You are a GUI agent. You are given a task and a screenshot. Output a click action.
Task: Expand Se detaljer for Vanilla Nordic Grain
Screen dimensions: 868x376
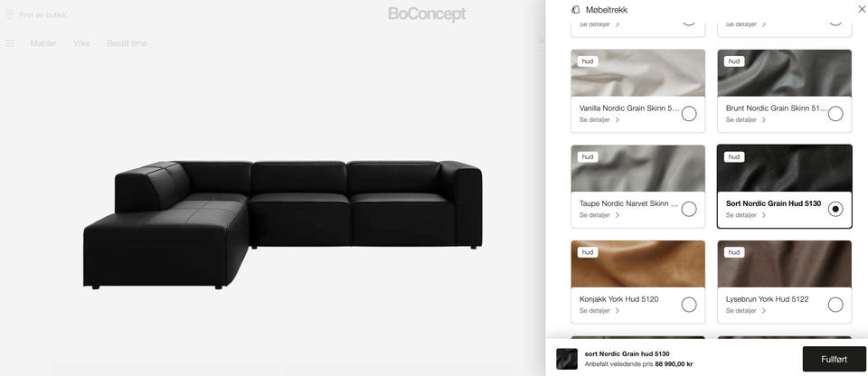[x=599, y=119]
